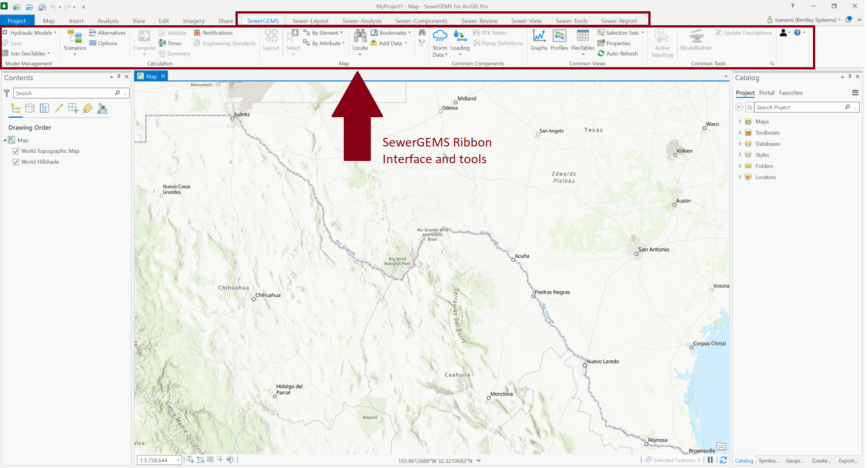Select List By Editing pencil icon
Screen dimensions: 868x468
coord(59,108)
